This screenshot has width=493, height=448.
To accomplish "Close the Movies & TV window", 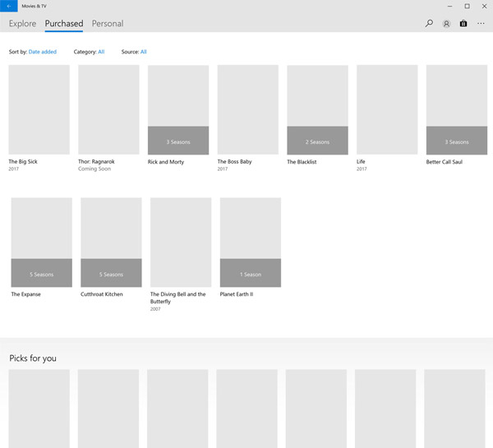I will coord(484,6).
